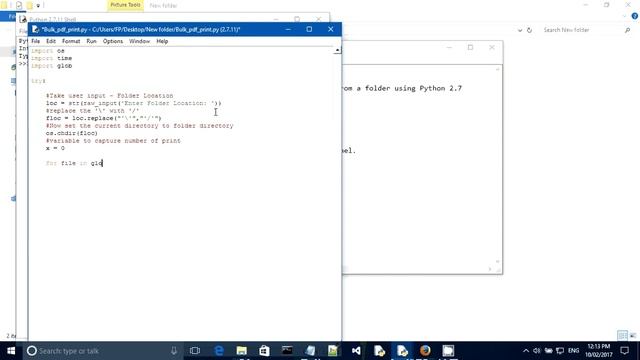The width and height of the screenshot is (640, 360).
Task: Open the Options menu in IDLE editor
Action: [113, 41]
